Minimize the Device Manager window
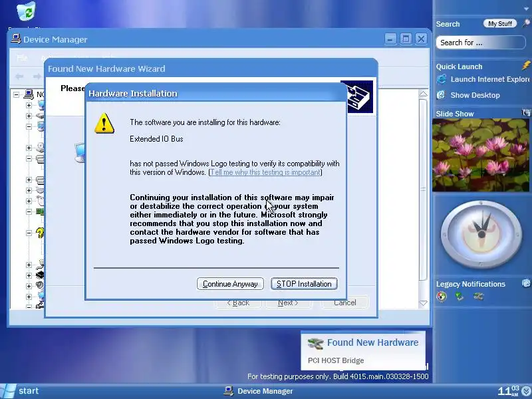The image size is (532, 399). point(390,39)
